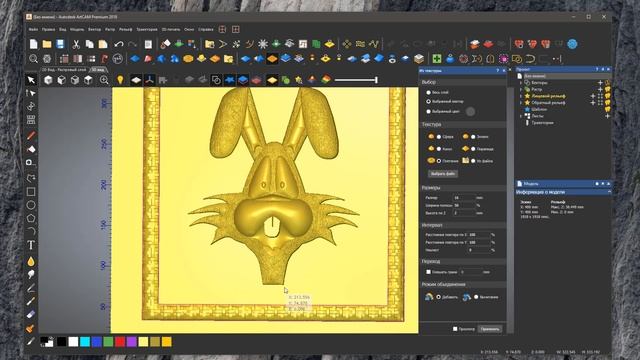Image resolution: width=640 pixels, height=360 pixels.
Task: Open the Файл menu
Action: point(33,29)
